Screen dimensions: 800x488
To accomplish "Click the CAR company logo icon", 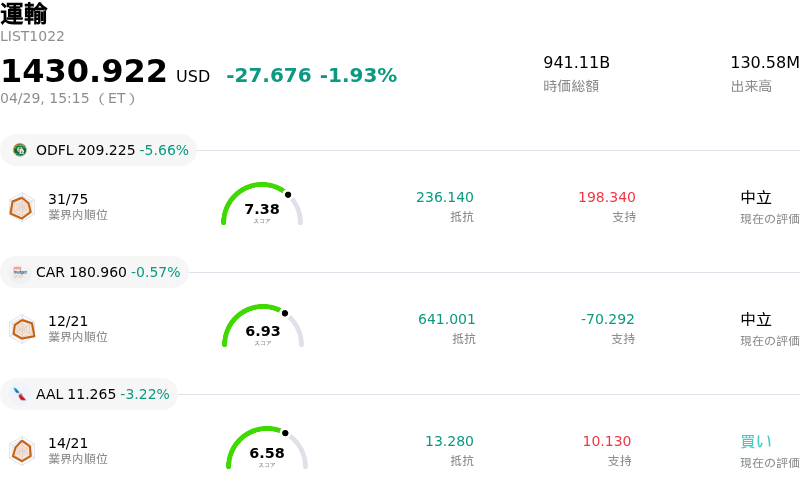I will [x=20, y=272].
